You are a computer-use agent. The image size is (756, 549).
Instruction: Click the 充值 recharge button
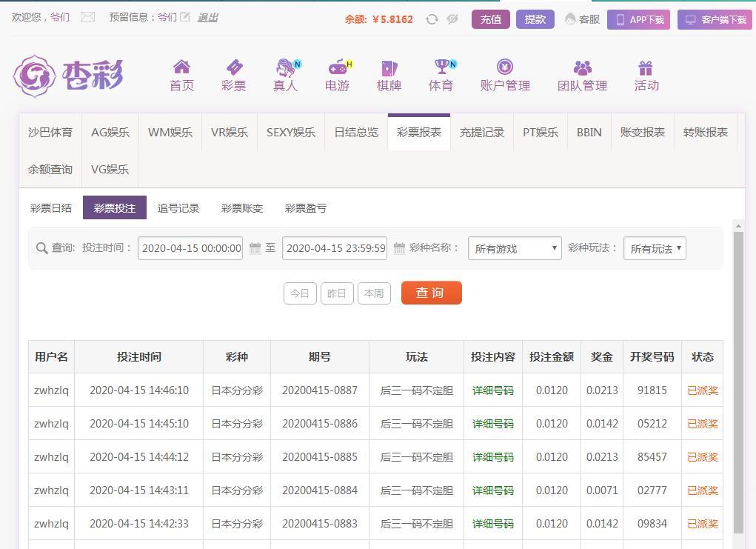(x=490, y=19)
